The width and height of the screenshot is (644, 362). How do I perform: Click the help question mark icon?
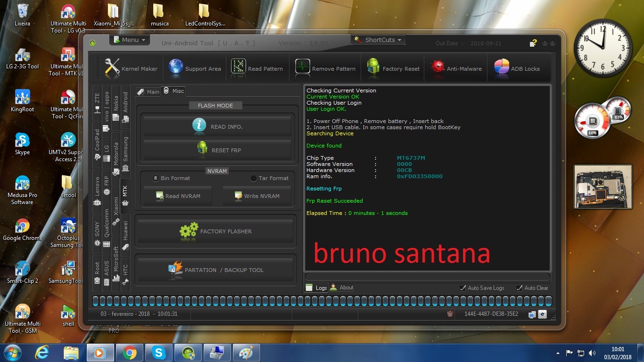533,43
